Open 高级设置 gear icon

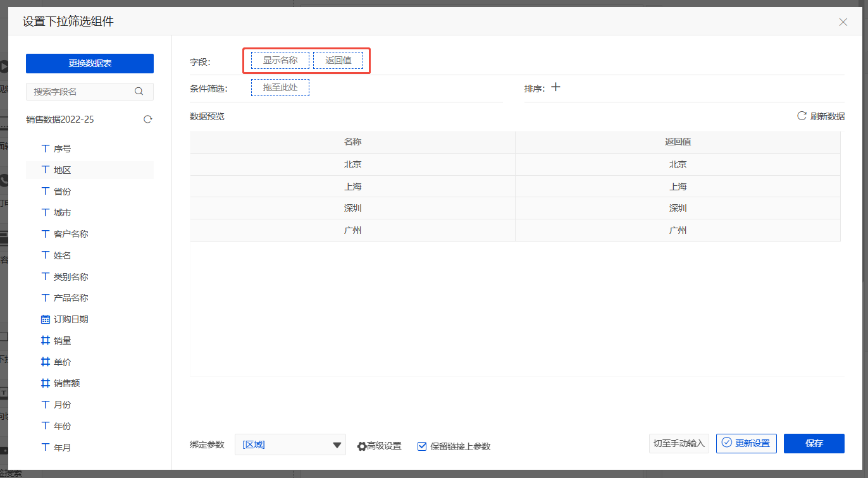coord(362,446)
